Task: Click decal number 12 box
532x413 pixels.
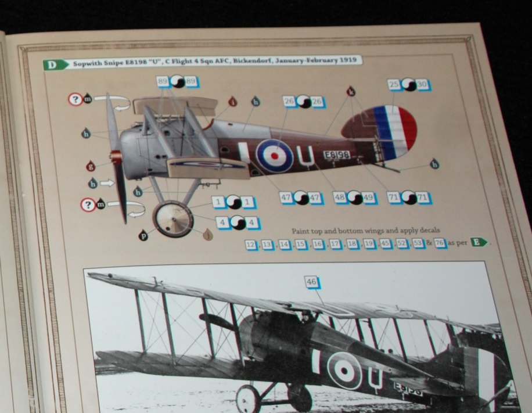Action: pos(251,245)
